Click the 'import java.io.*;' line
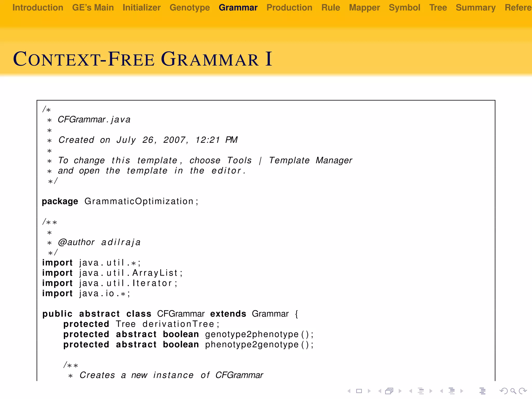Screen dimensions: 532x399 click(x=86, y=293)
